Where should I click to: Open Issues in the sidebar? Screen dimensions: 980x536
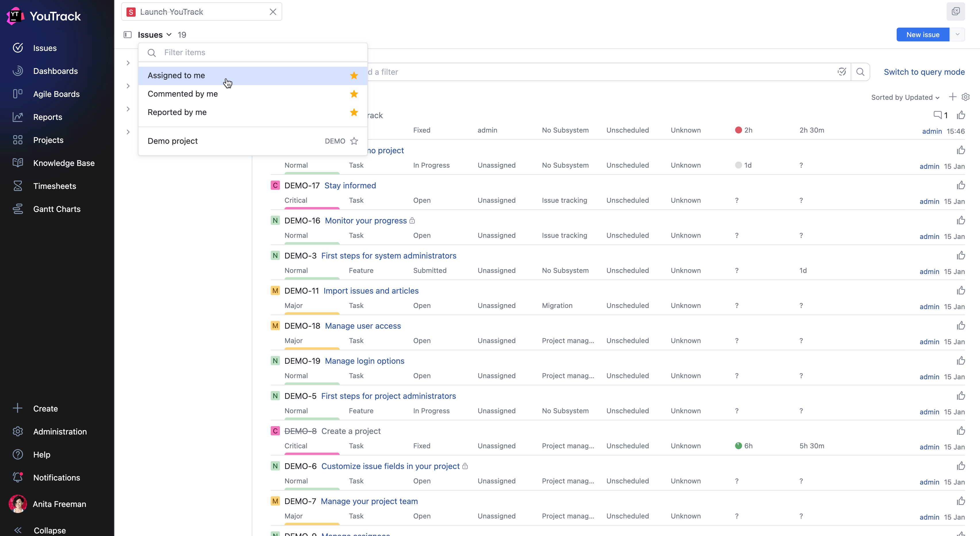pyautogui.click(x=45, y=48)
